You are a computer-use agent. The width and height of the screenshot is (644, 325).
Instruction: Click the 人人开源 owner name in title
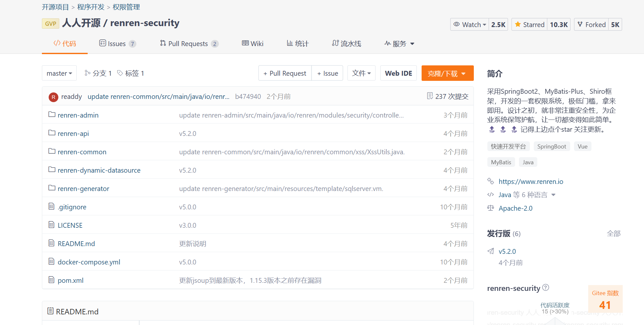click(81, 23)
